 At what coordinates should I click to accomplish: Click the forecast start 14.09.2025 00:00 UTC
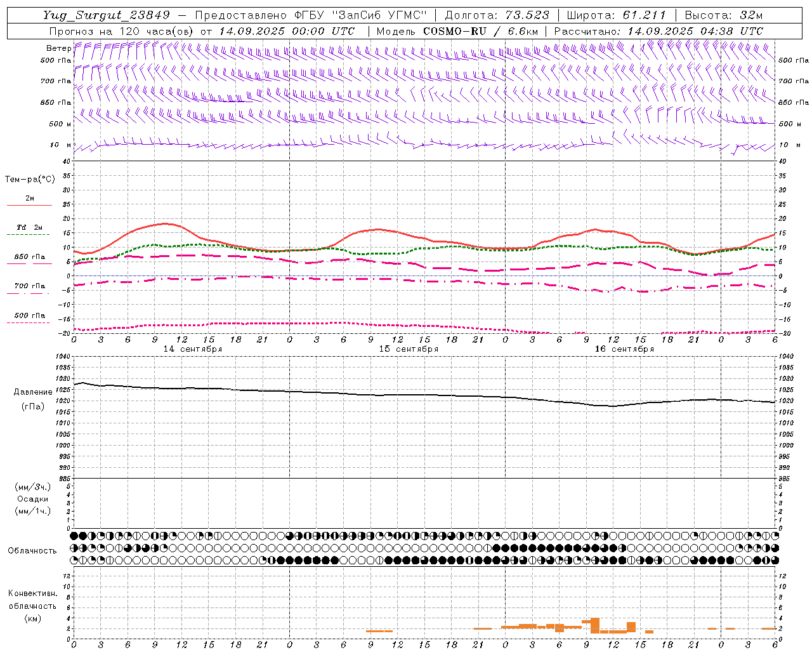(287, 31)
